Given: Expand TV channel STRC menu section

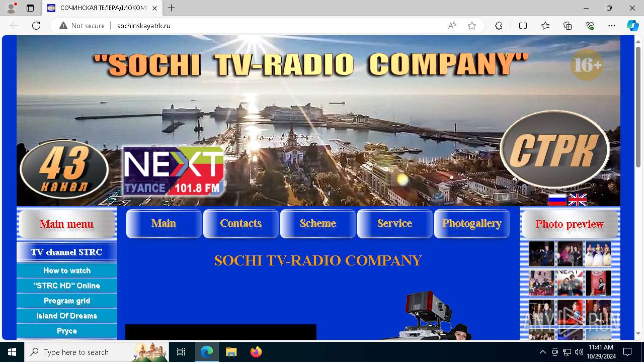Looking at the screenshot, I should [x=67, y=252].
